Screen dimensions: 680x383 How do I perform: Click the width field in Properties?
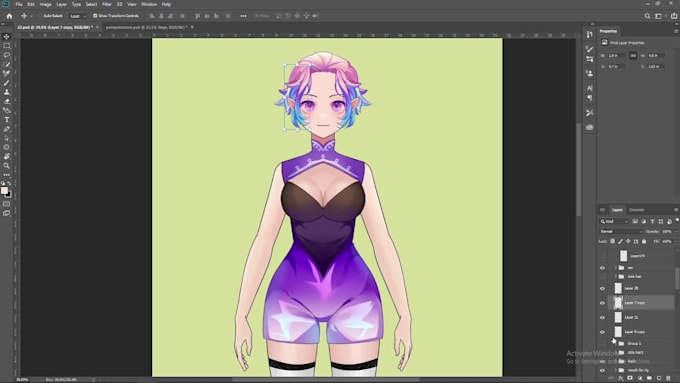tap(616, 56)
